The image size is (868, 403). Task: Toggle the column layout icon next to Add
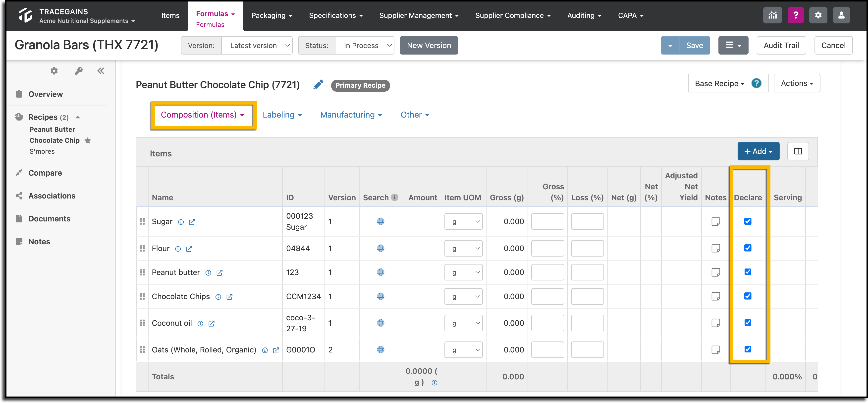click(798, 151)
